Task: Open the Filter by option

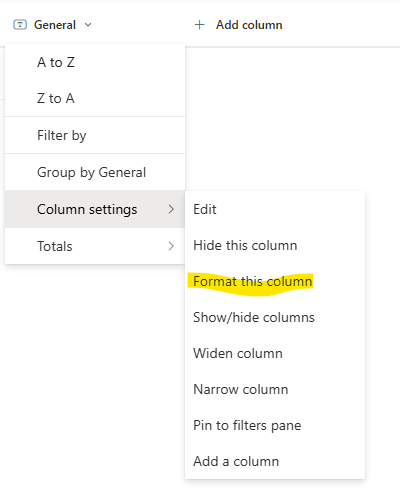Action: 95,135
